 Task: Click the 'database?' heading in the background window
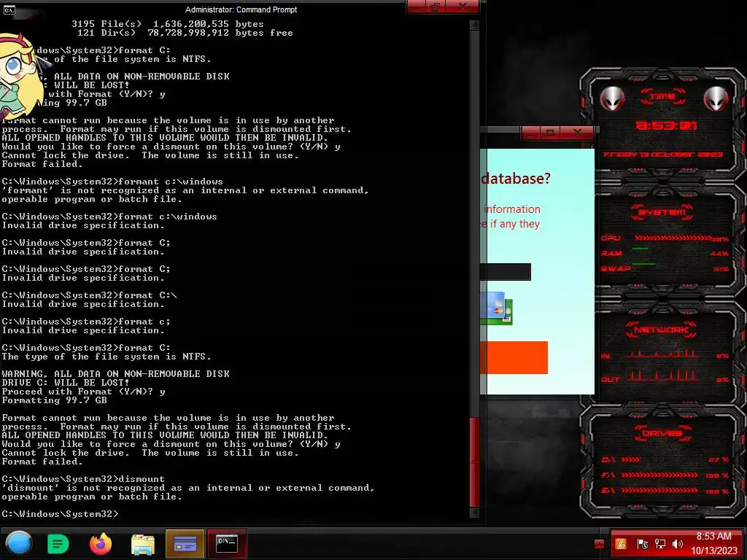[516, 179]
